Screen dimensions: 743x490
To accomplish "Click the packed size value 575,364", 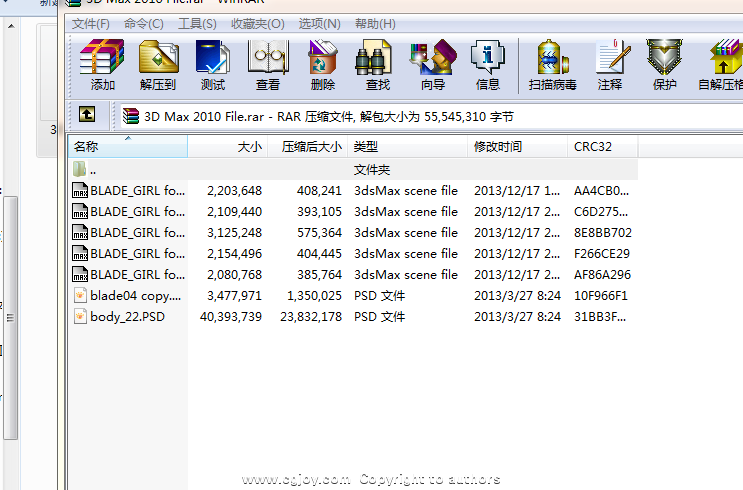I will [319, 233].
